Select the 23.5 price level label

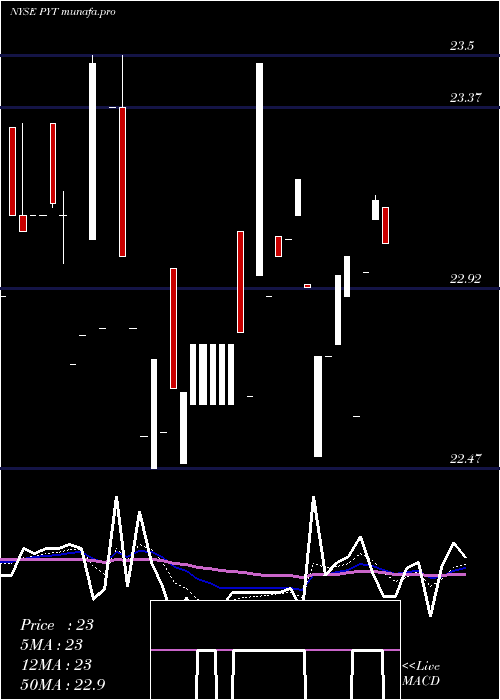tap(462, 46)
